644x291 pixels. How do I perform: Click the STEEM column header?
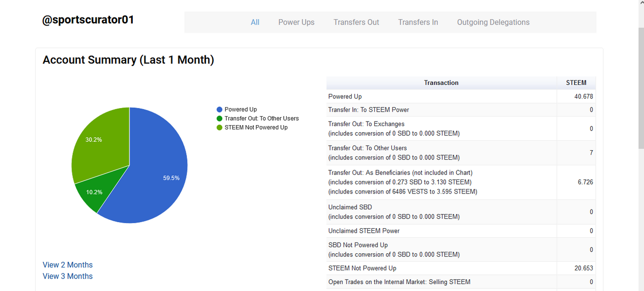click(x=576, y=83)
